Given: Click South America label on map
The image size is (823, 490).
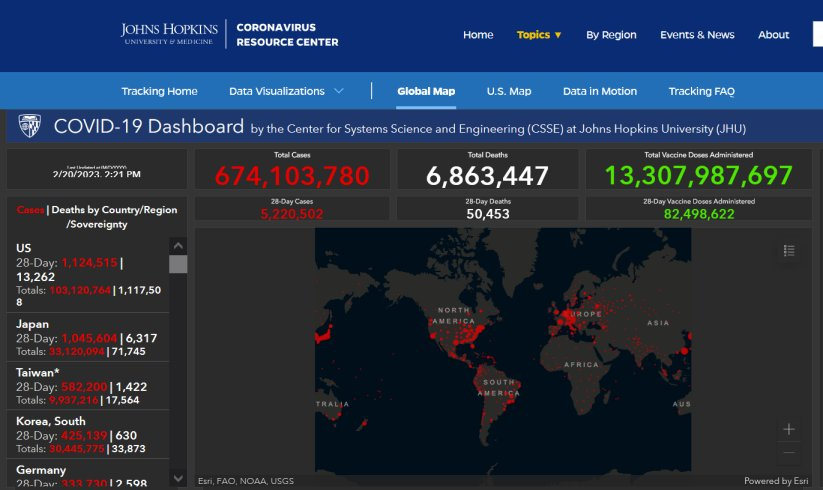Looking at the screenshot, I should 499,387.
